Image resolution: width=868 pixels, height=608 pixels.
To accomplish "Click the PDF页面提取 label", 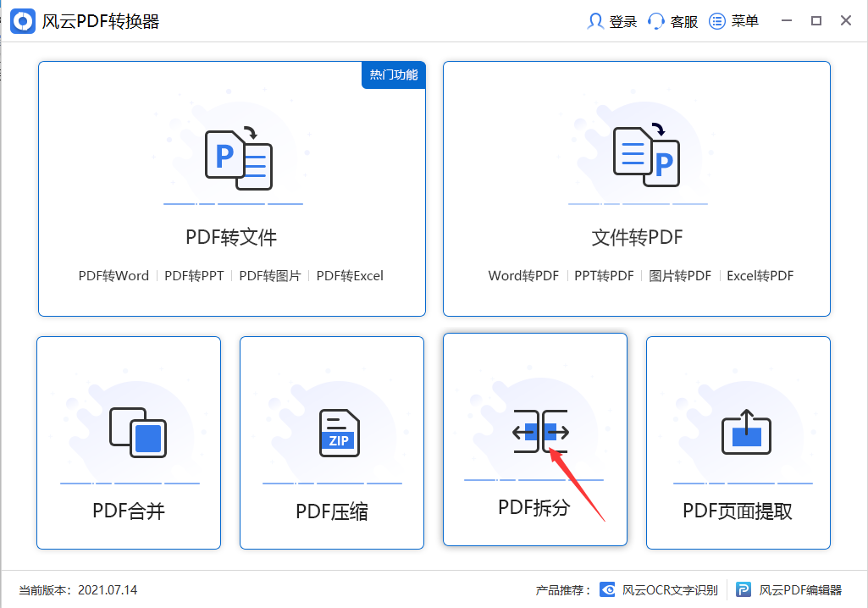I will 738,511.
